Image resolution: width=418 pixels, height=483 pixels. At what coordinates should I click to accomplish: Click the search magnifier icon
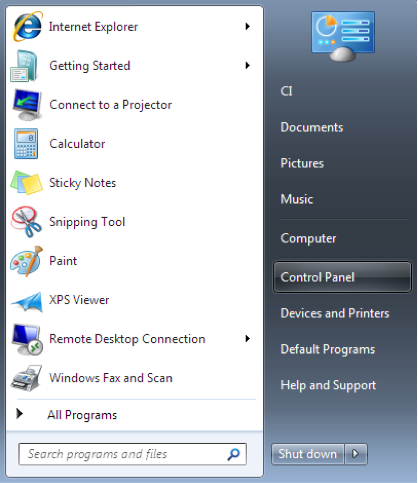233,454
